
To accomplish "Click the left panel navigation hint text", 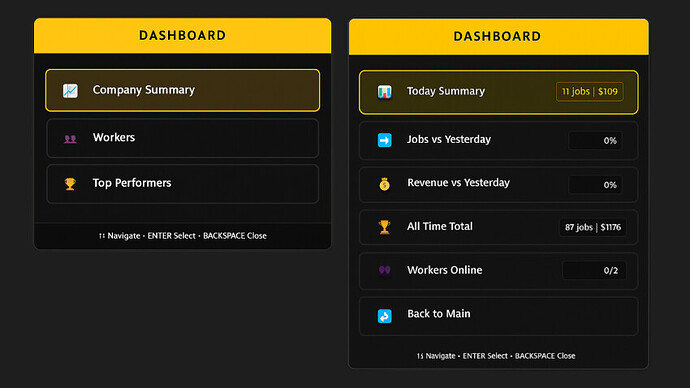I will pos(183,236).
